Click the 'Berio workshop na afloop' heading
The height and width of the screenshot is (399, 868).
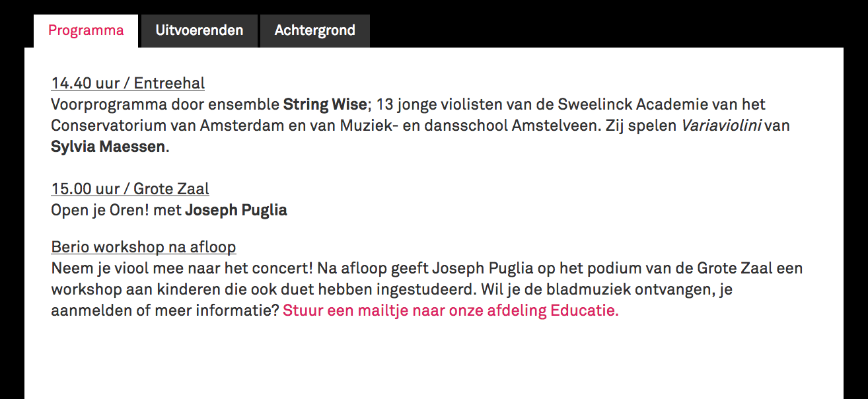coord(143,247)
